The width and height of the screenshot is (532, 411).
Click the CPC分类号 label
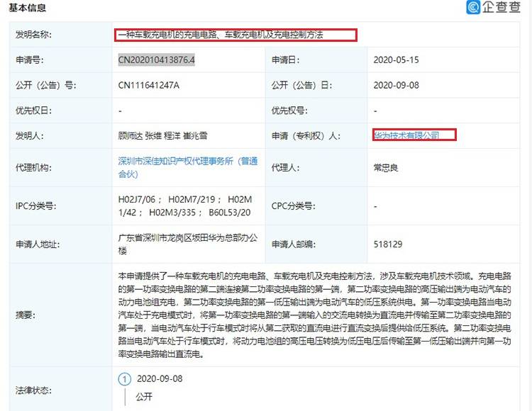[293, 205]
